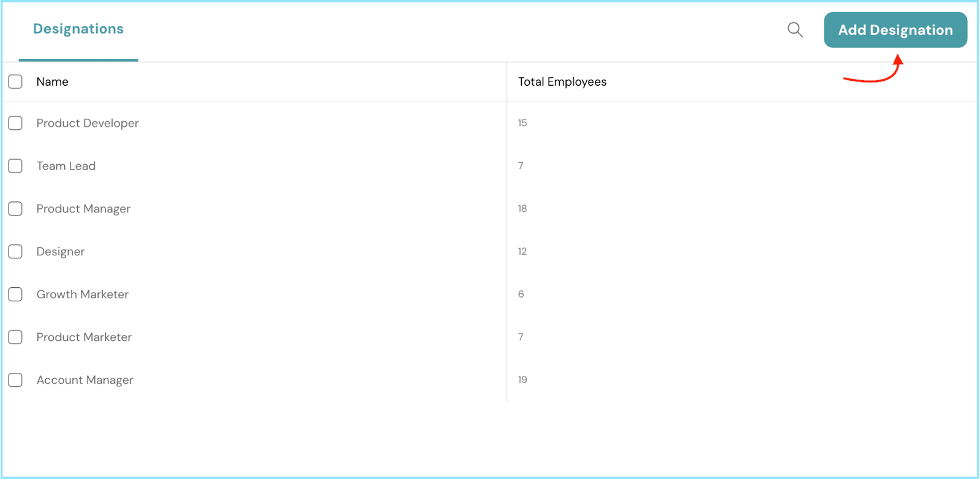Screen dimensions: 980x480
Task: Open the Growth Marketer designation
Action: click(x=83, y=294)
